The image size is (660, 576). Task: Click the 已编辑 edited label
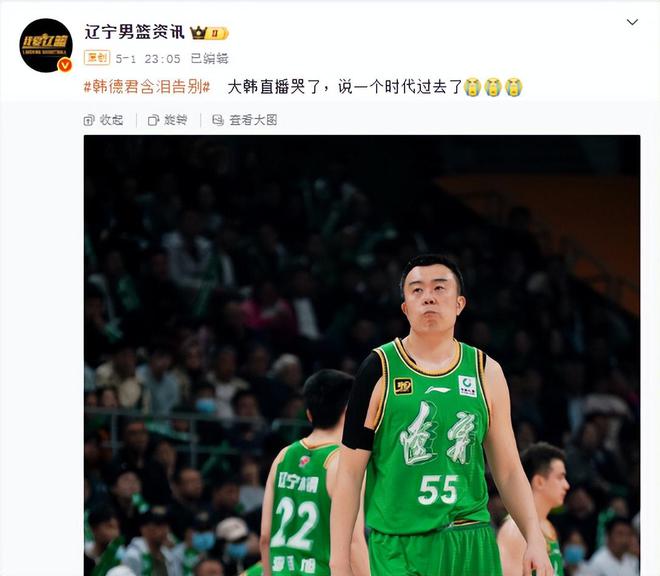pyautogui.click(x=209, y=59)
